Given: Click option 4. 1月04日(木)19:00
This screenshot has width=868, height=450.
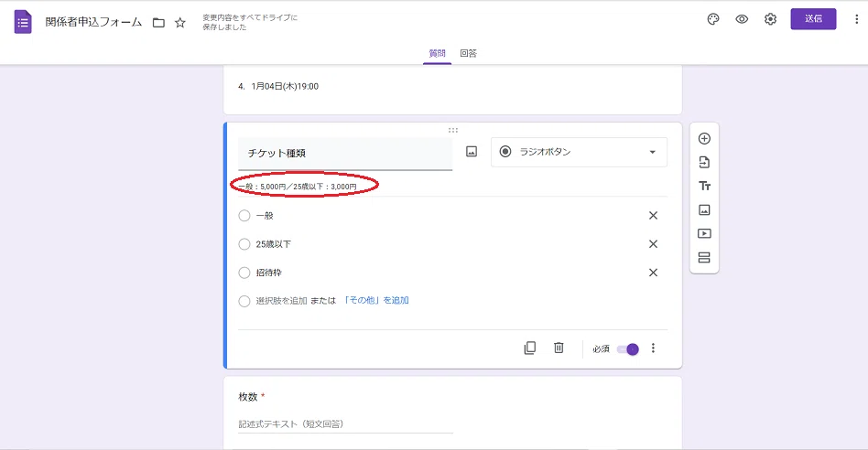Looking at the screenshot, I should coord(278,86).
